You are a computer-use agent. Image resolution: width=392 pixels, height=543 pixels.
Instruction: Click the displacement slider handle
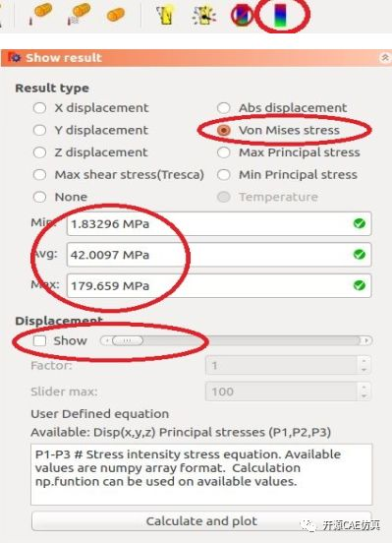click(128, 340)
